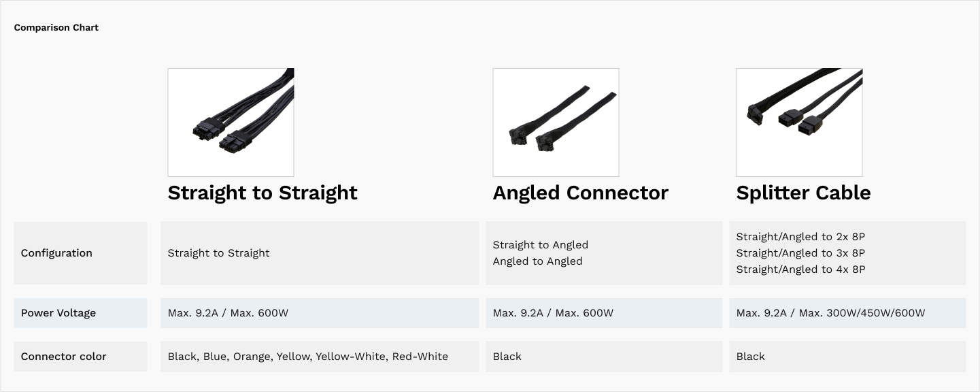Screen dimensions: 980x392
Task: Click the Straight to Straight configuration cell text
Action: pos(219,253)
